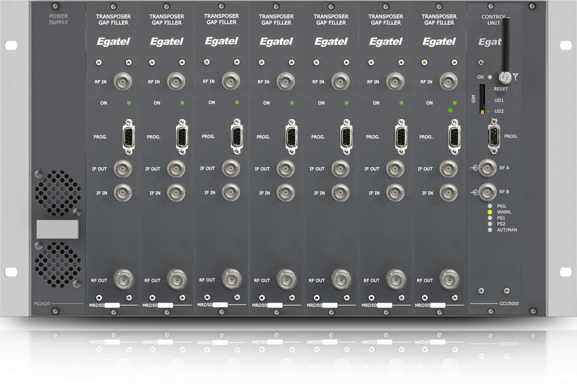Click RF IN connector on first transposer module
The height and width of the screenshot is (392, 577).
coord(122,81)
